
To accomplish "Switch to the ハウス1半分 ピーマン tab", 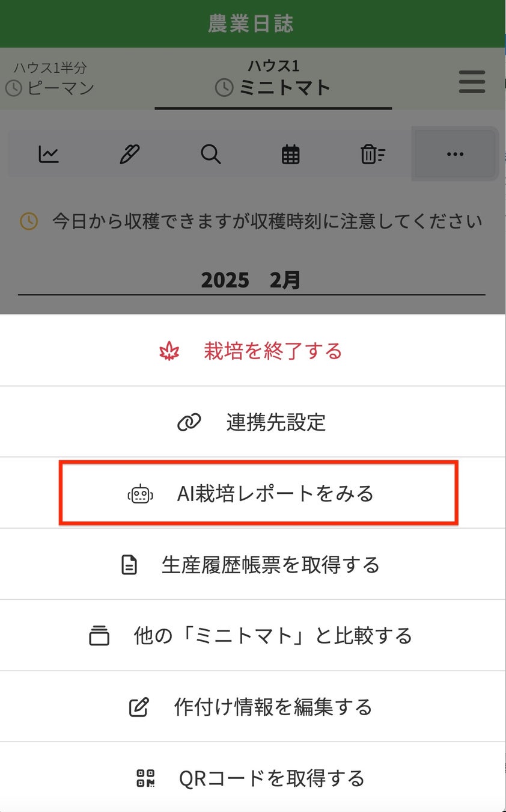I will point(50,79).
